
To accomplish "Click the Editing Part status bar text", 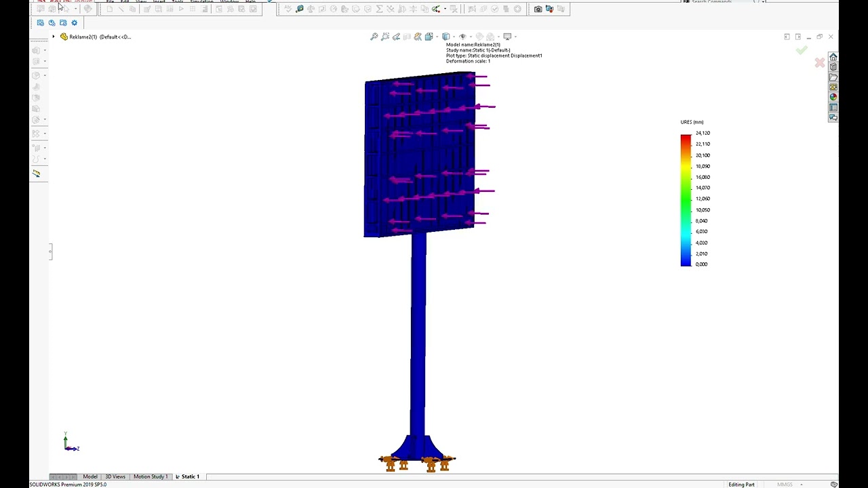I will coord(741,485).
